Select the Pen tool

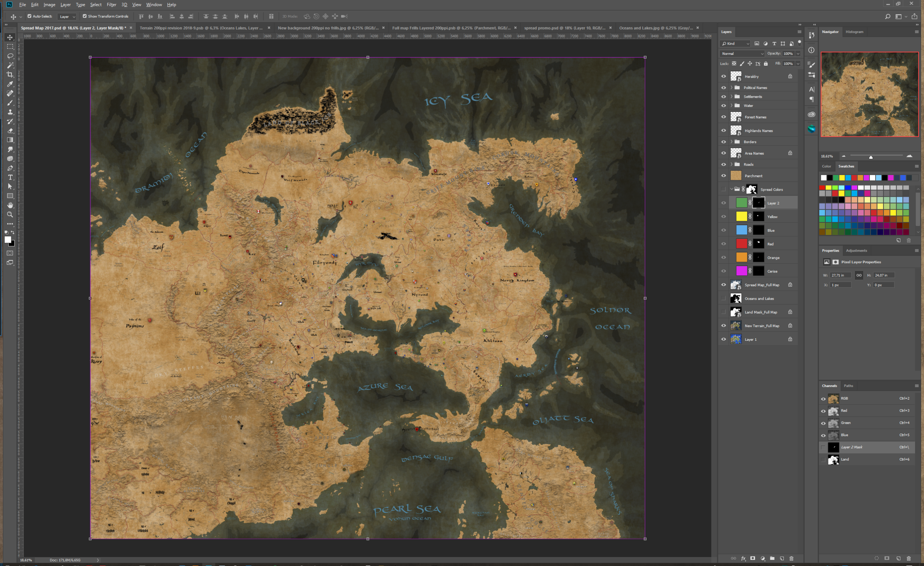10,168
